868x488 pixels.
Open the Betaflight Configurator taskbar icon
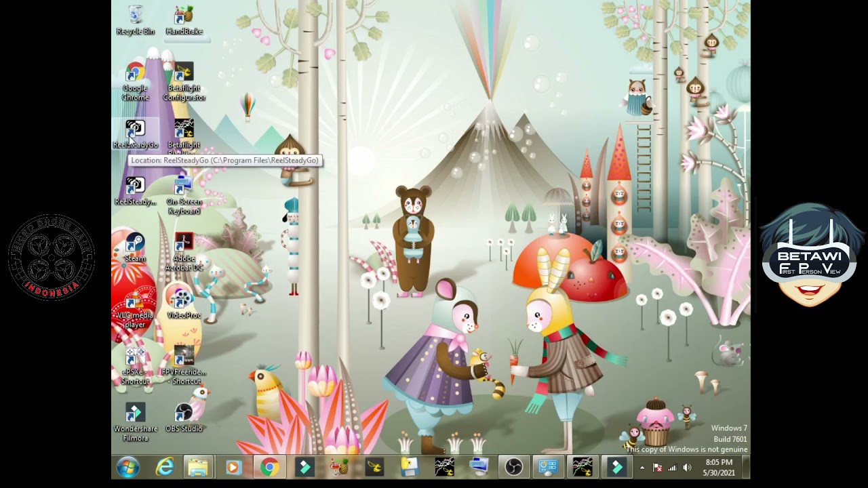[374, 467]
